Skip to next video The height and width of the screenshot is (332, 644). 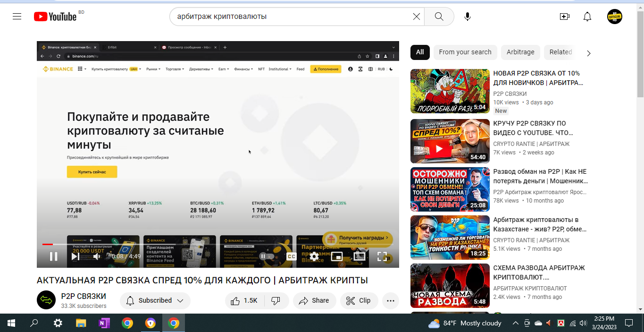point(75,256)
